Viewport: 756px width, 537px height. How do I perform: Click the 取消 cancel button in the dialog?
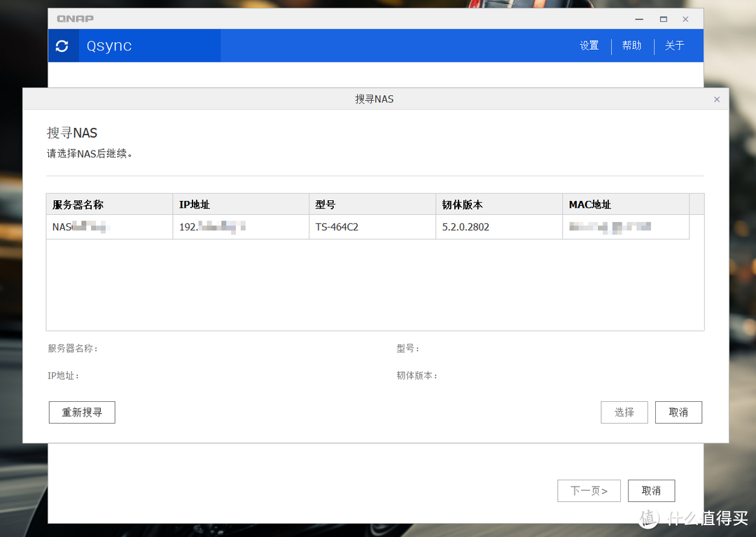tap(678, 412)
